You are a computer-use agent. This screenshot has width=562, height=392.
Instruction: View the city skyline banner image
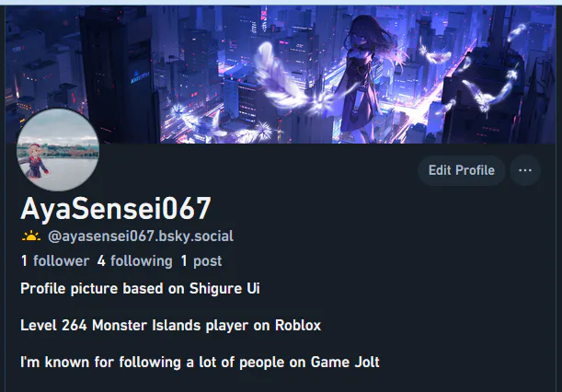281,75
